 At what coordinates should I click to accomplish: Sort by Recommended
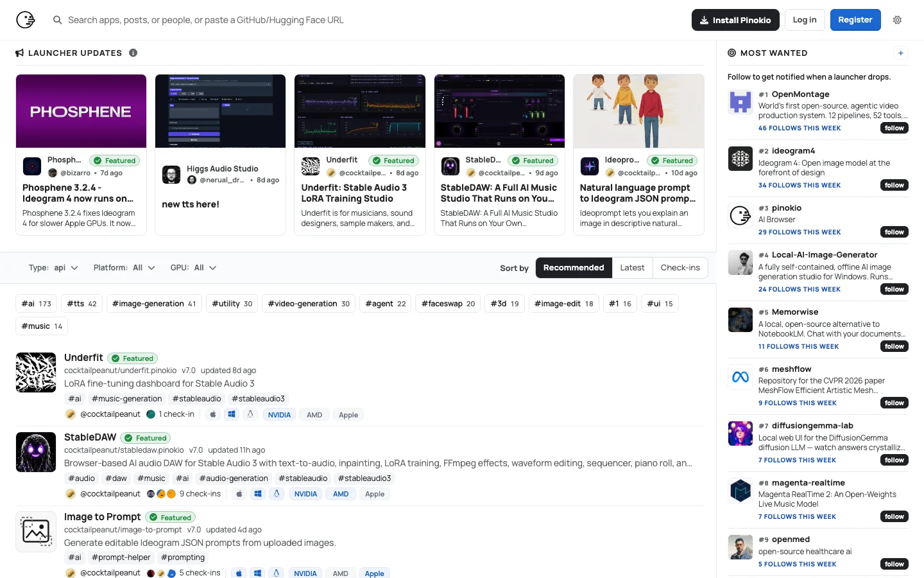[574, 268]
